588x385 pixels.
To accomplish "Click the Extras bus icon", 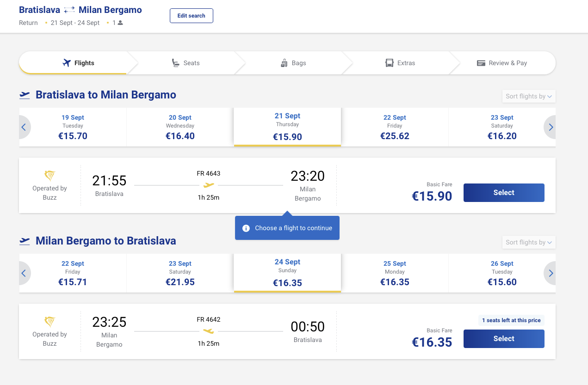I will pyautogui.click(x=390, y=63).
